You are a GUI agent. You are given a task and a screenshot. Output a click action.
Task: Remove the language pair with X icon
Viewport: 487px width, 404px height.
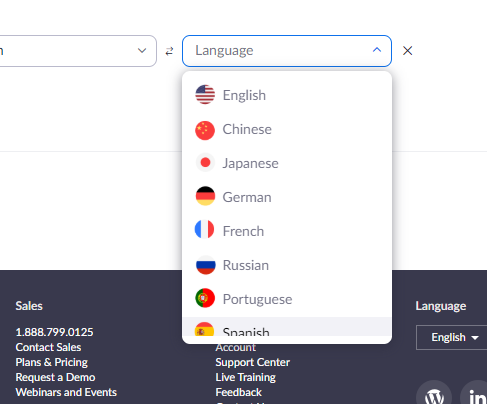407,51
